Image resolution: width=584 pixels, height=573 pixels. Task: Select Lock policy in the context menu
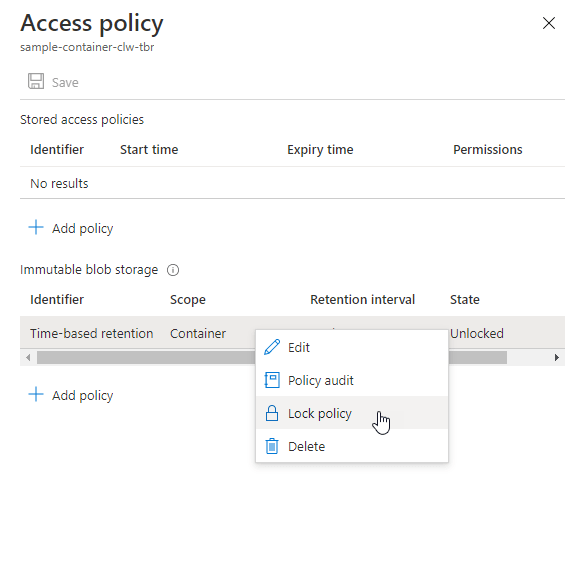point(352,413)
